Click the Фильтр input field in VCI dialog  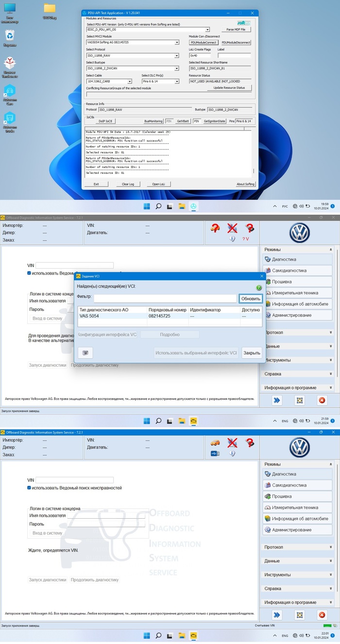[x=165, y=298]
